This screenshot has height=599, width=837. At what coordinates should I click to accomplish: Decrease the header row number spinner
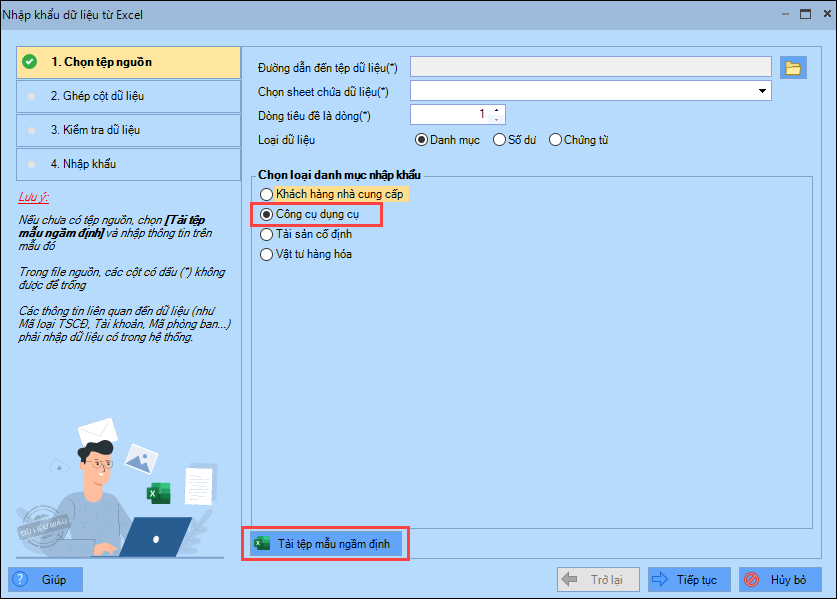tap(496, 119)
